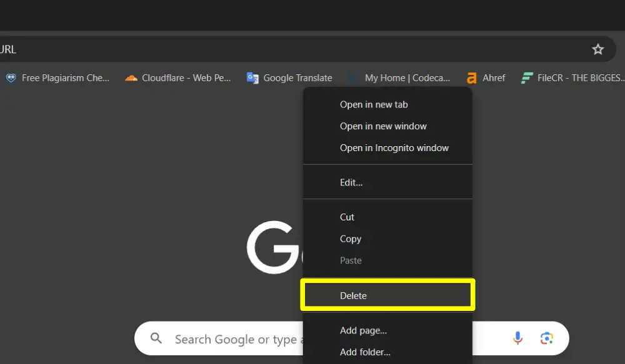Click the Free Plagiarism Checker heart favicon
The height and width of the screenshot is (364, 625).
[9, 77]
